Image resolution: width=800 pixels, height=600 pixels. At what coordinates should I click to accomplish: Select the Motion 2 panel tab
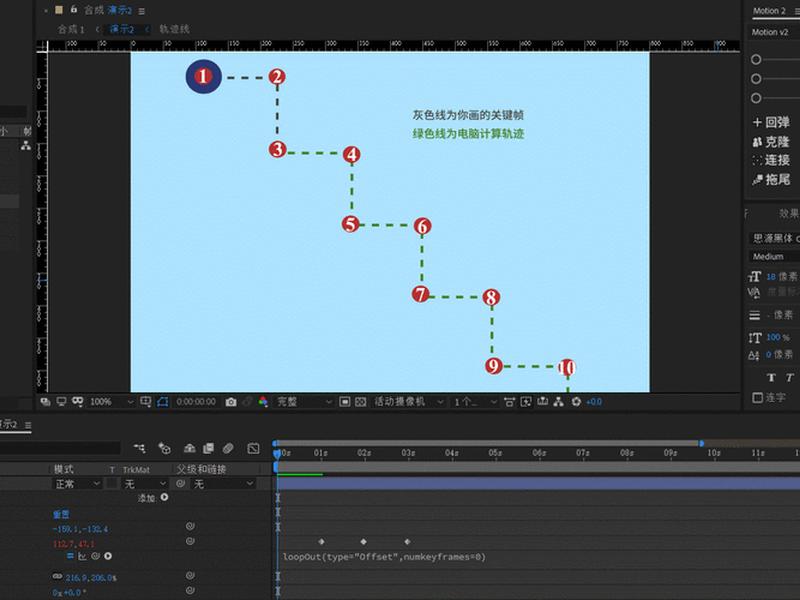tap(769, 11)
